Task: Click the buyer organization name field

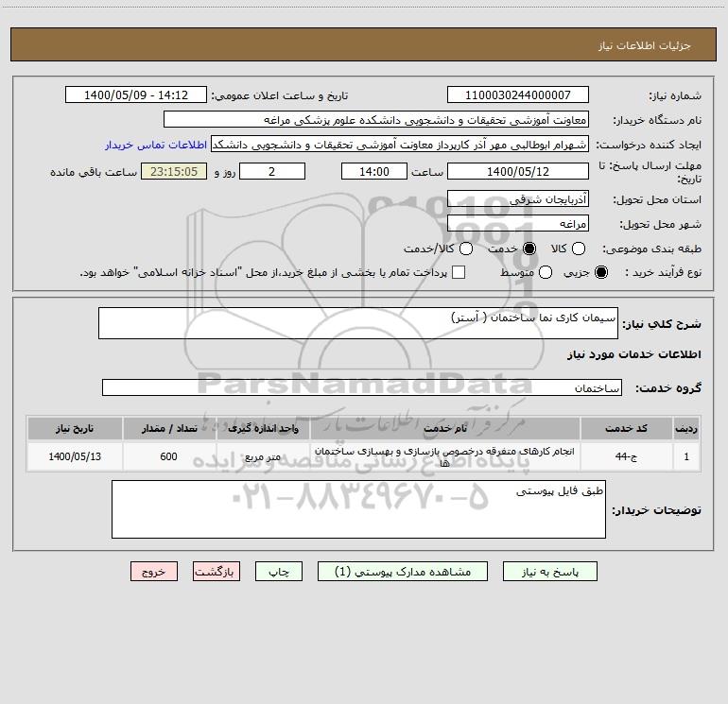Action: [x=376, y=119]
